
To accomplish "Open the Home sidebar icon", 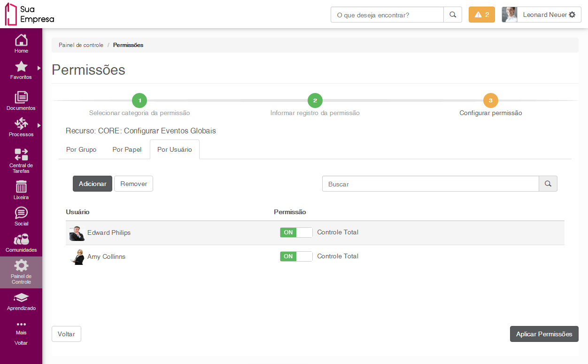I will pos(21,41).
